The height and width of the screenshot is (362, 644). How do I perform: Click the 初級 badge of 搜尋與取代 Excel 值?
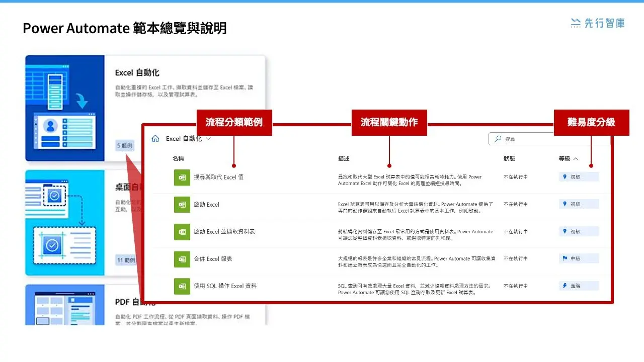pos(579,177)
